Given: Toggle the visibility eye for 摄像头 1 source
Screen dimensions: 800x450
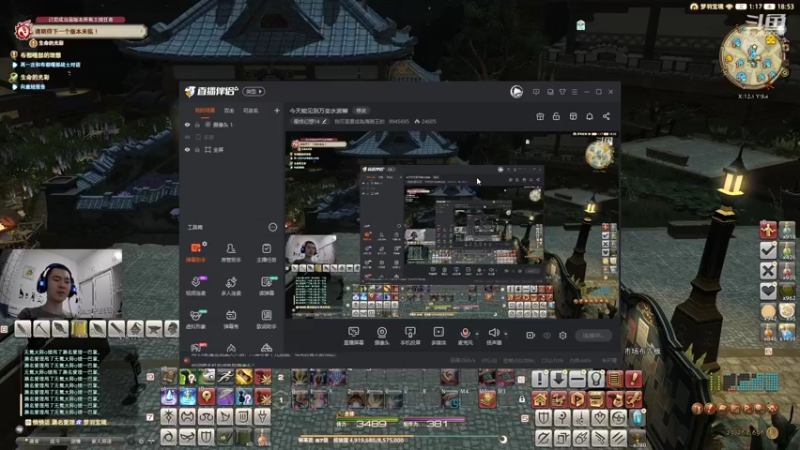Looking at the screenshot, I should coord(187,124).
